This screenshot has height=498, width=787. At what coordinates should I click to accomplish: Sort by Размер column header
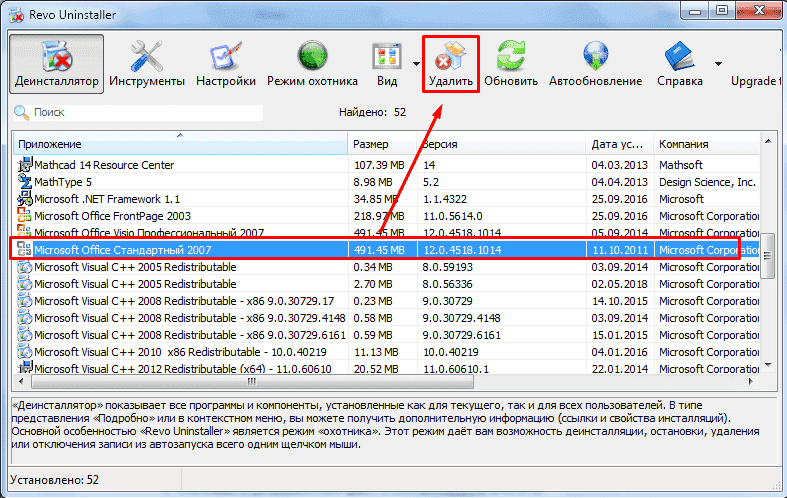[x=382, y=144]
